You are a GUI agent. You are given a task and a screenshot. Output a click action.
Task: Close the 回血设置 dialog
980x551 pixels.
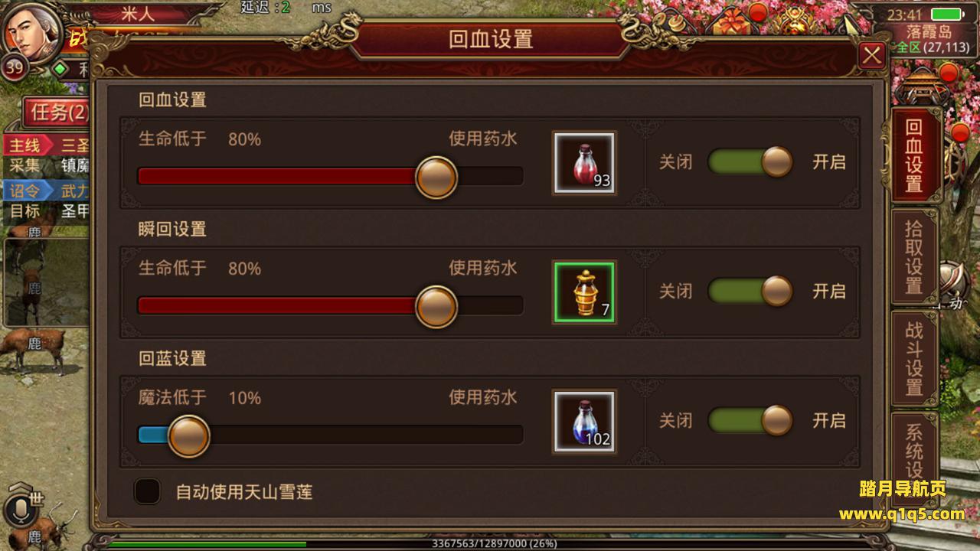click(872, 55)
